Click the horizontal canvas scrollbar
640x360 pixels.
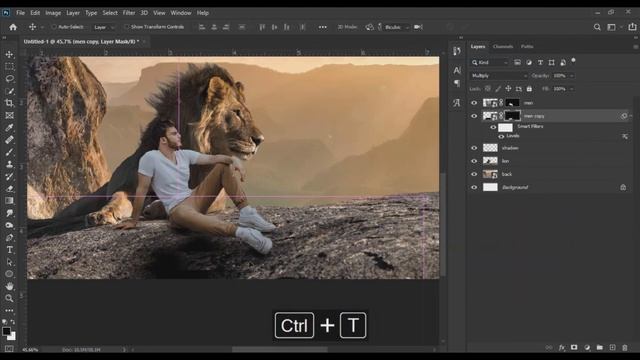click(280, 349)
